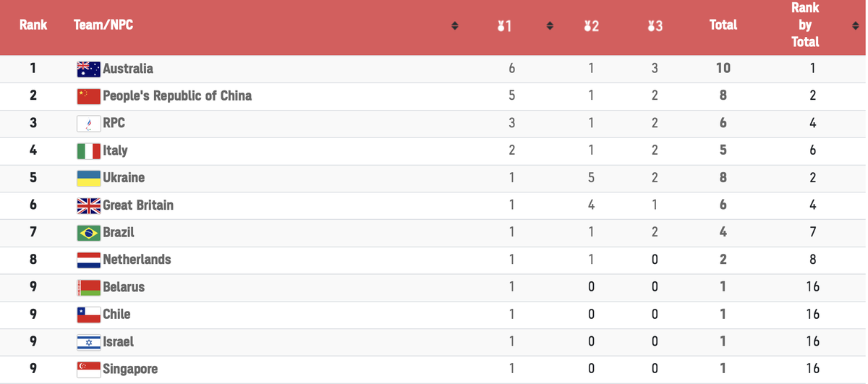The image size is (868, 384).
Task: Select the Total column header
Action: 723,25
